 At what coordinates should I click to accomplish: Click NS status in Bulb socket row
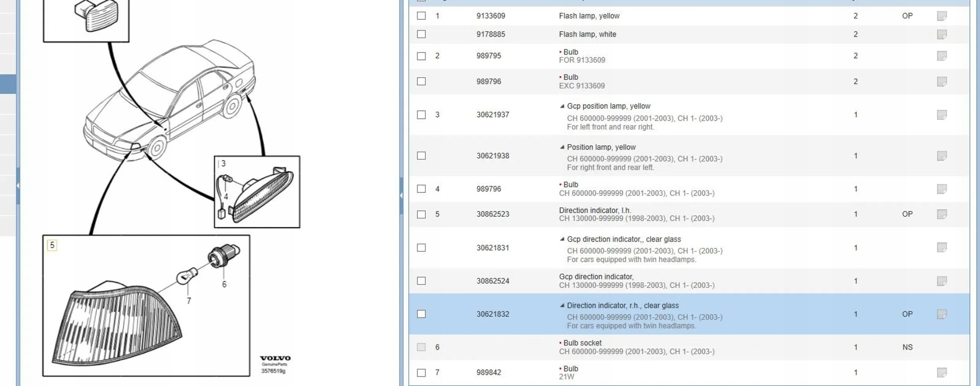point(907,347)
